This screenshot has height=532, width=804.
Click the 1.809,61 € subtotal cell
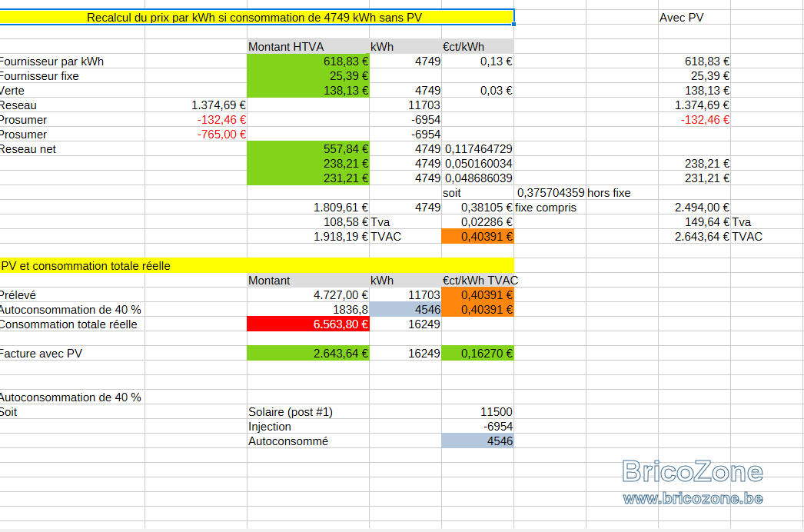(x=307, y=208)
